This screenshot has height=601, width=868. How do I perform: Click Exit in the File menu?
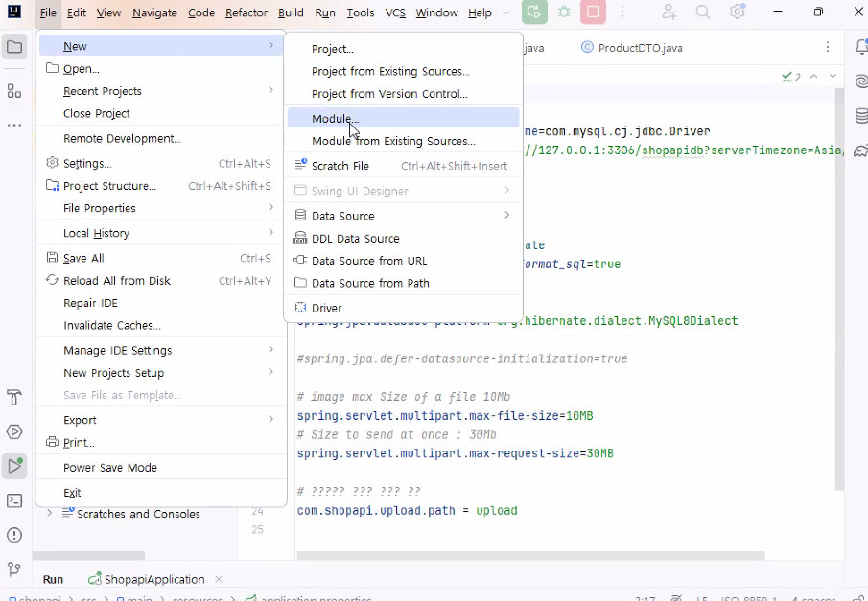click(x=161, y=492)
